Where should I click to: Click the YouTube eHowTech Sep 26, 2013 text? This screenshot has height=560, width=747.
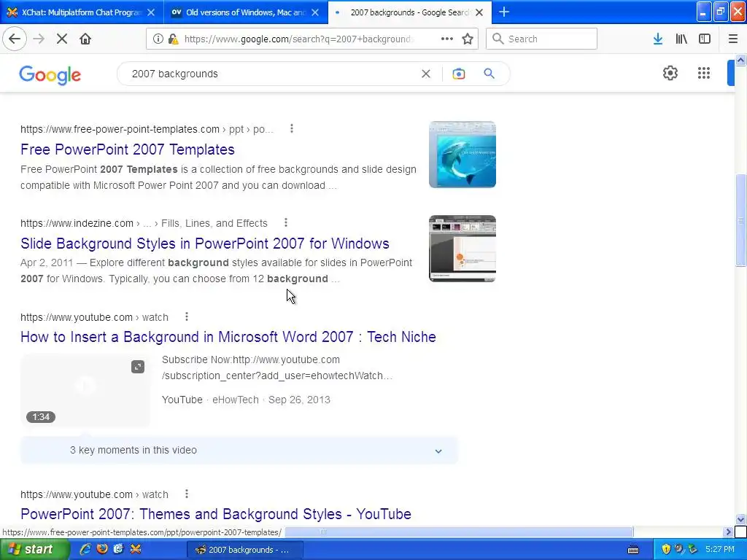[246, 400]
